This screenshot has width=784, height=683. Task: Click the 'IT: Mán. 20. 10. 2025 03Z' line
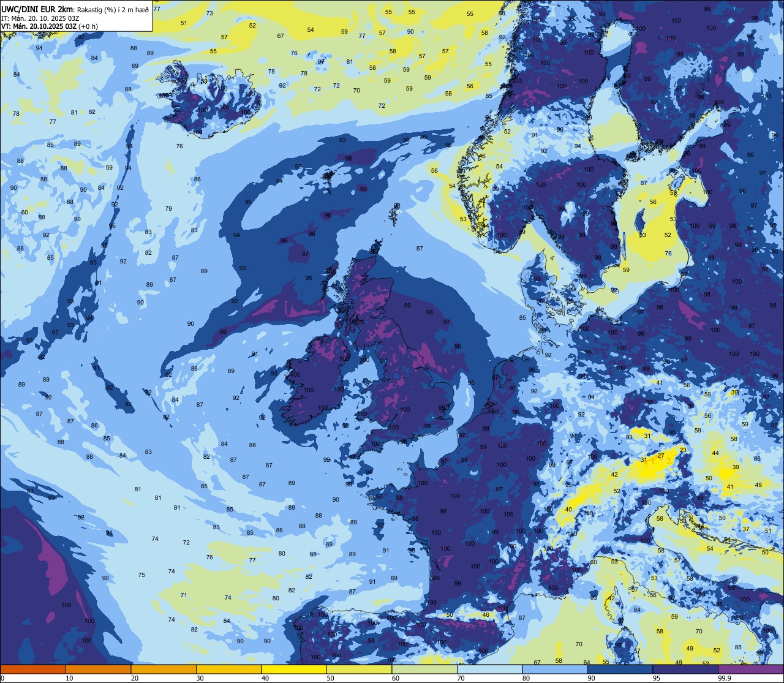point(39,18)
